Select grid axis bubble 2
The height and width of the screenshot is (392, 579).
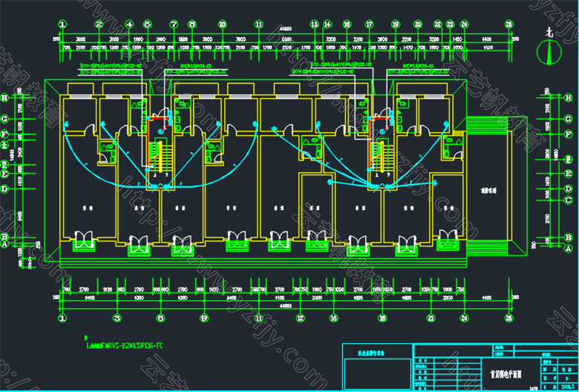point(99,24)
